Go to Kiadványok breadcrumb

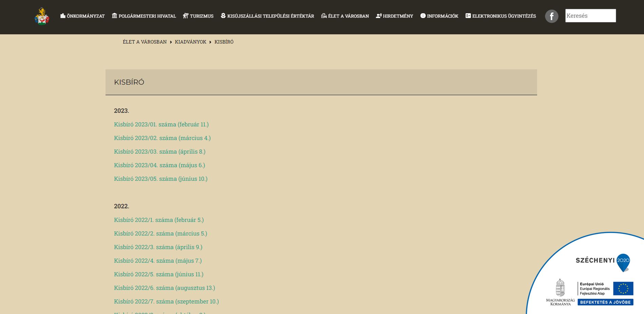[x=191, y=42]
